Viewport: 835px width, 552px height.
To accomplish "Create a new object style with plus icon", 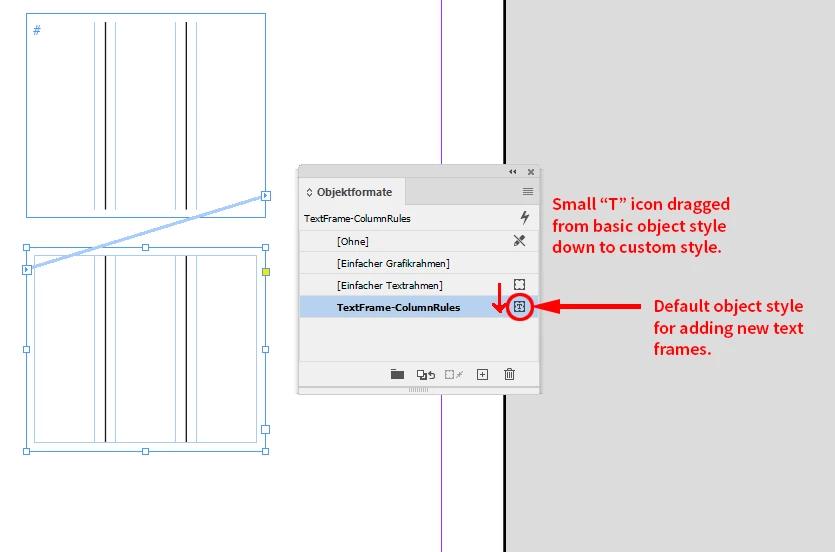I will 482,375.
